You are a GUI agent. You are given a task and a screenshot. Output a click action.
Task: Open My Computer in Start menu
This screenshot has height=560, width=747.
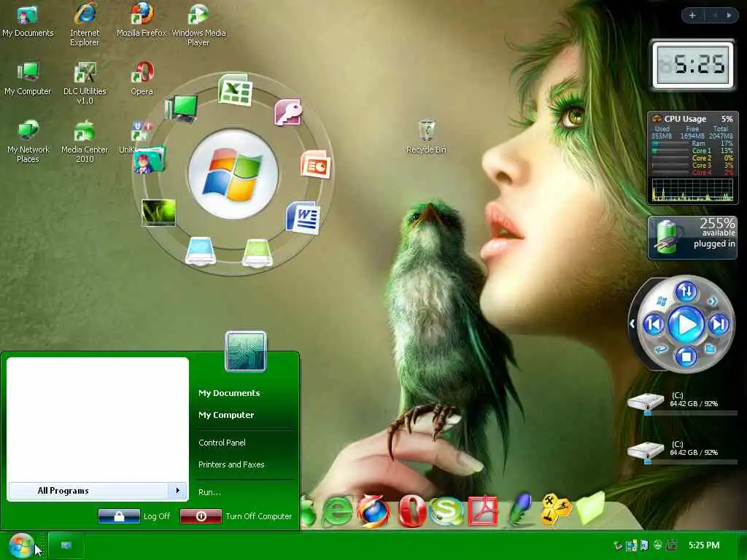tap(226, 415)
